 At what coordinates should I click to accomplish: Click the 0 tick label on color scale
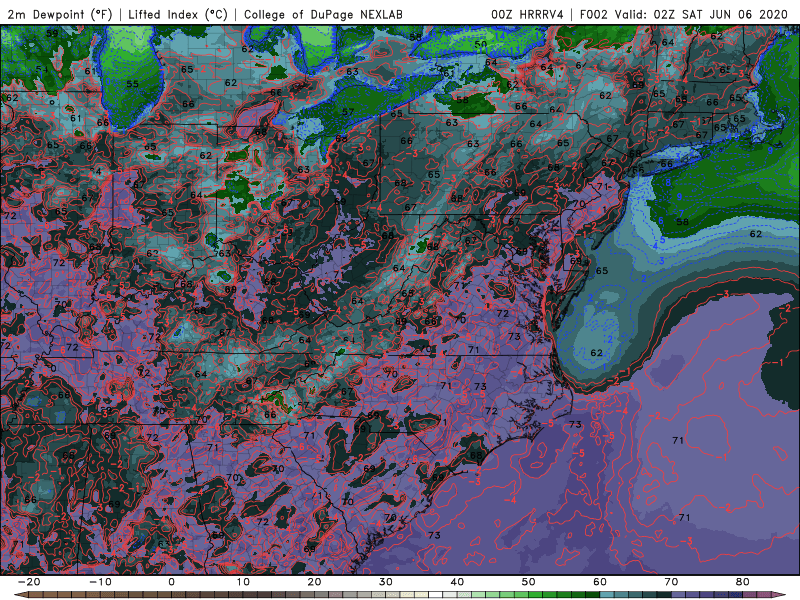point(171,582)
